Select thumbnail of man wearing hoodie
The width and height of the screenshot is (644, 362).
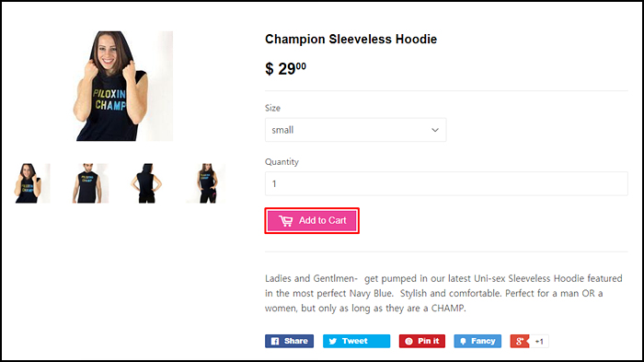tap(88, 183)
